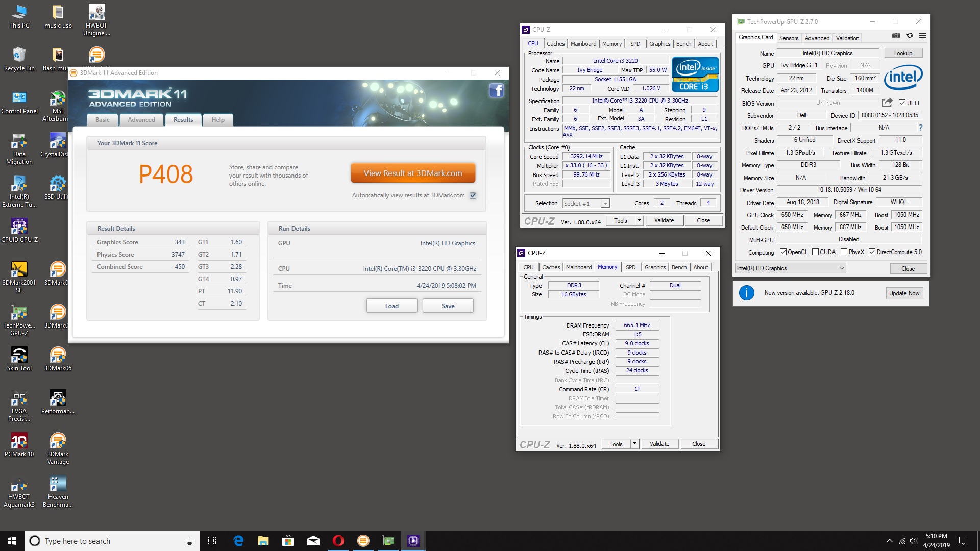Select the CPUID CPU-Z desktop shortcut
980x551 pixels.
coord(19,231)
